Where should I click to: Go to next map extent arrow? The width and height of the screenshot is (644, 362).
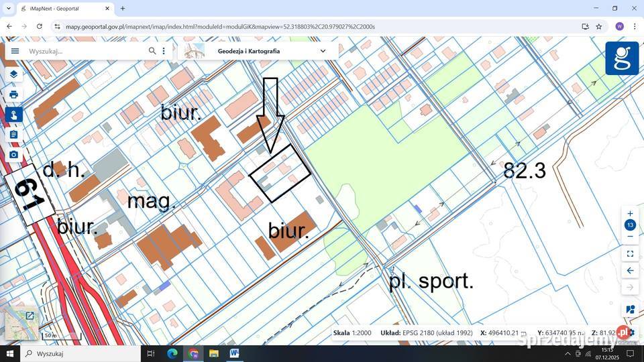pos(630,288)
